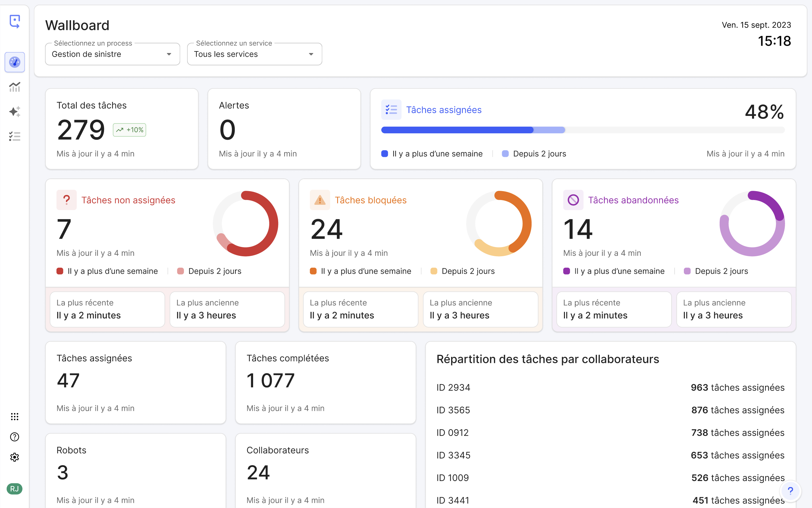The height and width of the screenshot is (508, 812).
Task: Open the settings gear icon
Action: pos(15,457)
